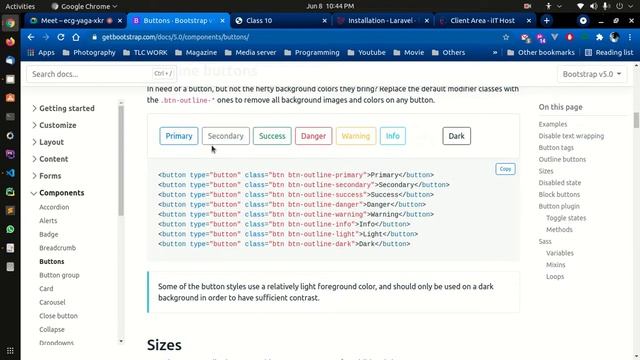Screen dimensions: 640x360
Task: Click the screen recording indicator in top bar
Action: point(527,6)
